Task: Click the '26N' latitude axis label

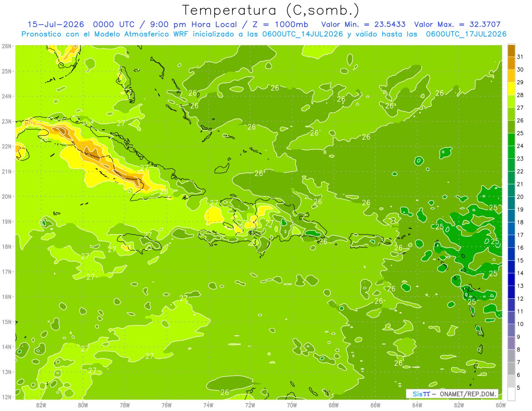Action: coord(7,46)
